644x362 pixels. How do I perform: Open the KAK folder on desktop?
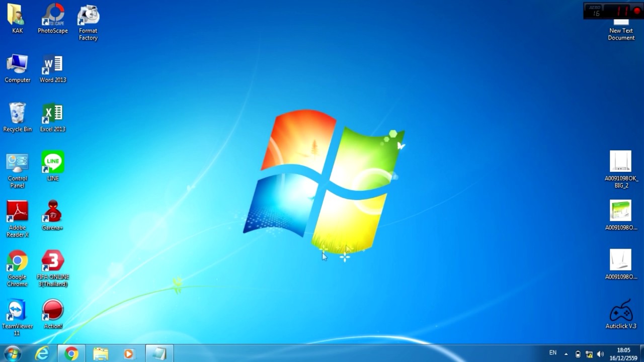point(17,19)
